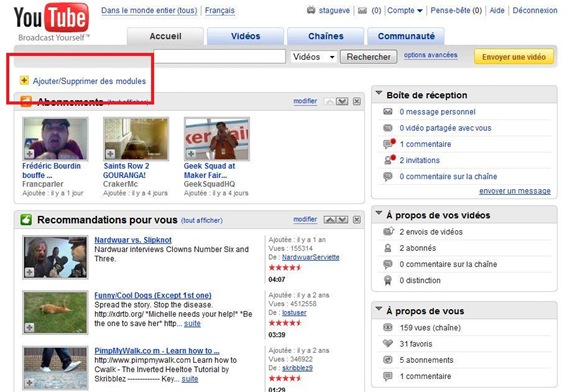Click the Rechercher button
The image size is (570, 392).
click(368, 57)
